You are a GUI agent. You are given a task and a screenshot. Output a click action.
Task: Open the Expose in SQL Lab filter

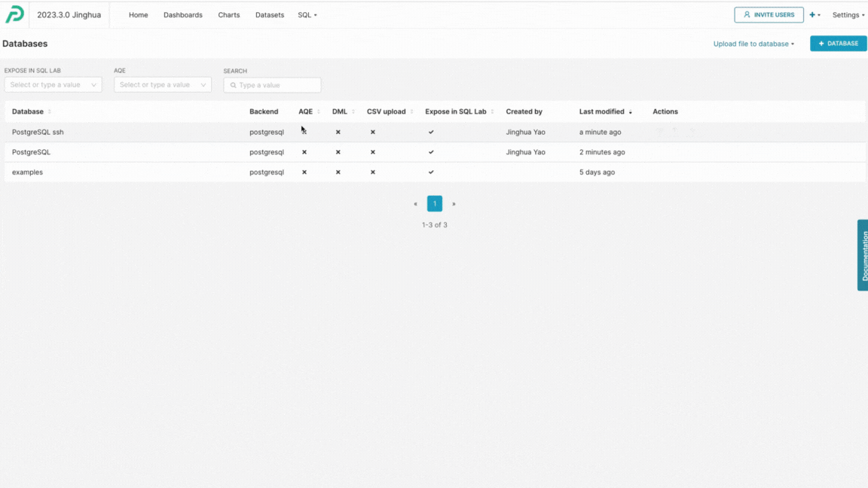pyautogui.click(x=53, y=84)
